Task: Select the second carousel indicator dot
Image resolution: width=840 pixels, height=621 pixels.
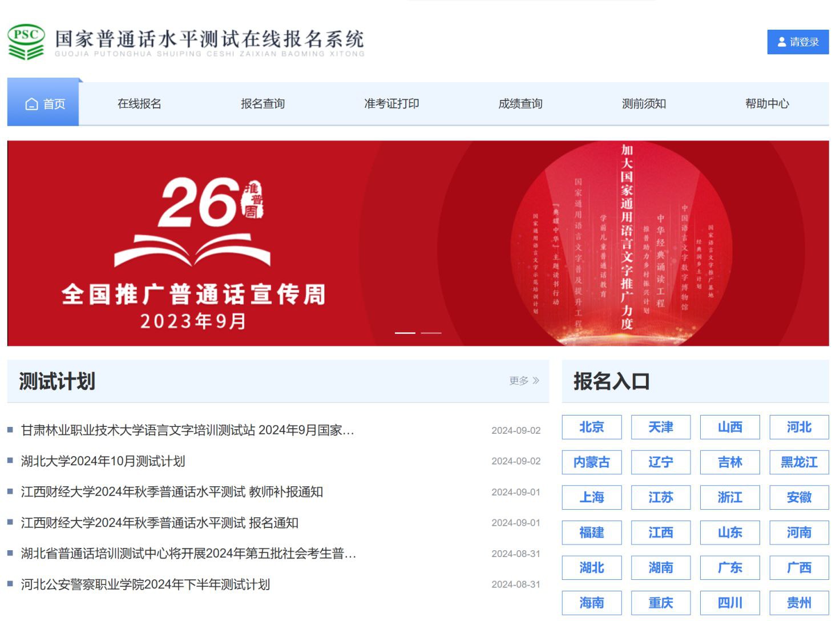Action: (431, 332)
